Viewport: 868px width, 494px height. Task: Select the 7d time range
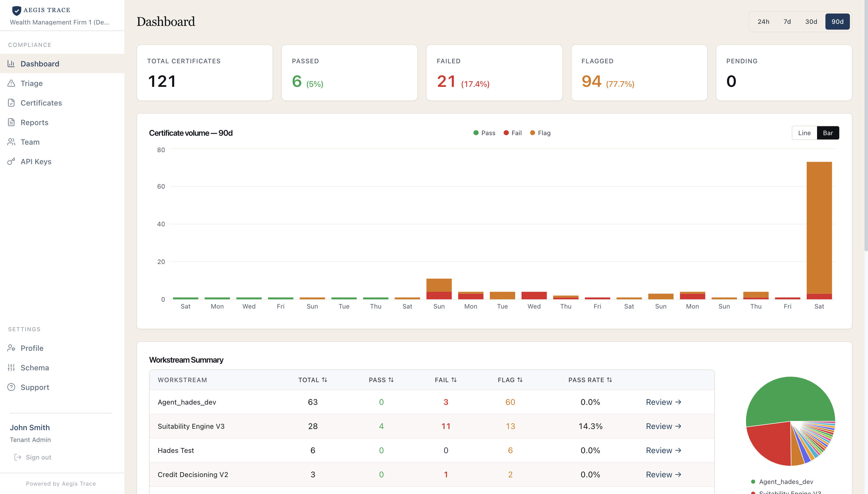point(787,22)
